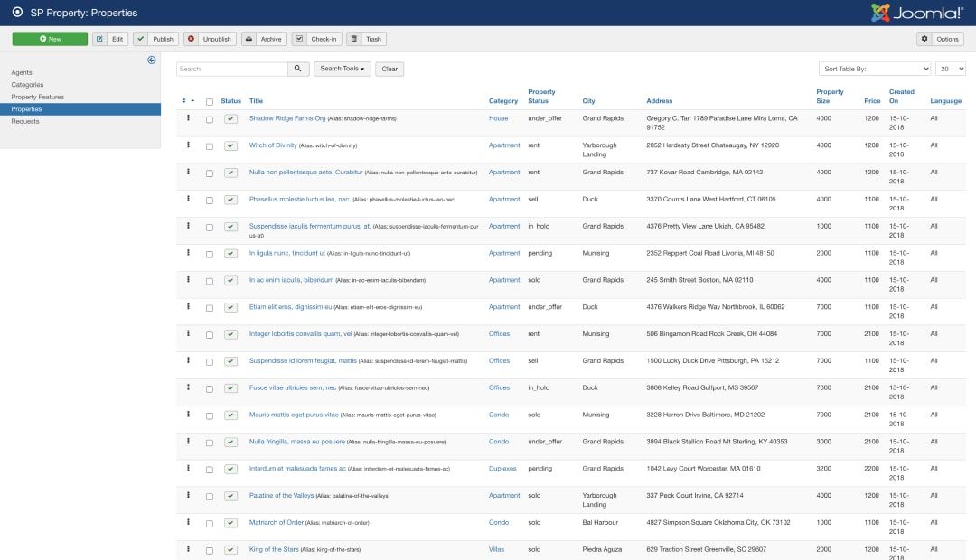Sort table by Title column header
This screenshot has height=560, width=976.
click(256, 101)
